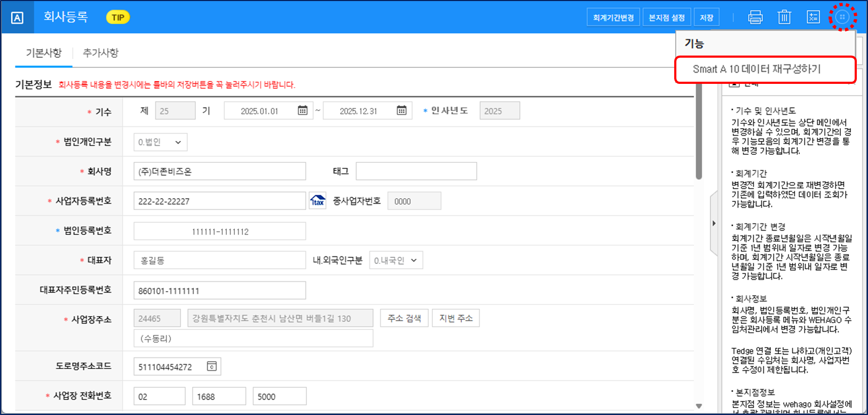Click the hometax itax lookup icon
This screenshot has width=868, height=415.
pyautogui.click(x=318, y=201)
